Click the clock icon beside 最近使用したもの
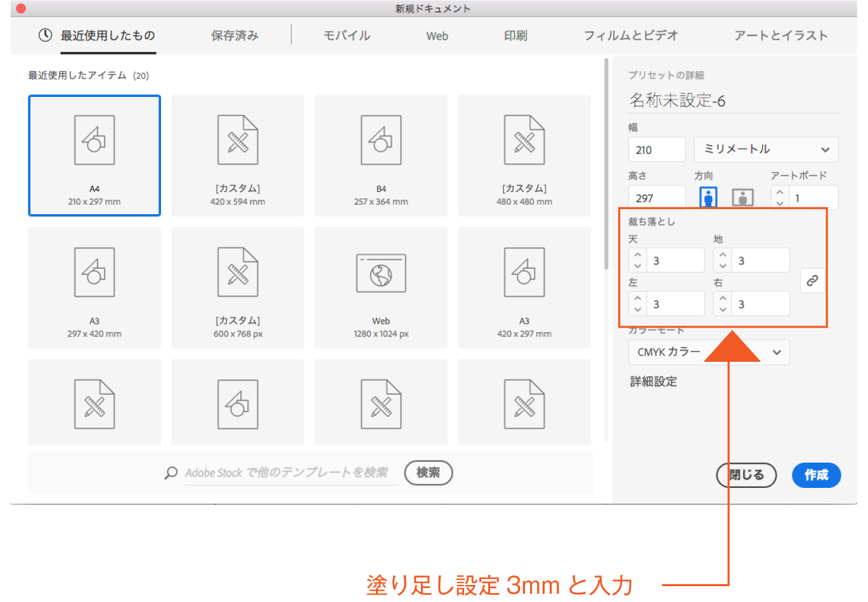868x602 pixels. click(45, 35)
